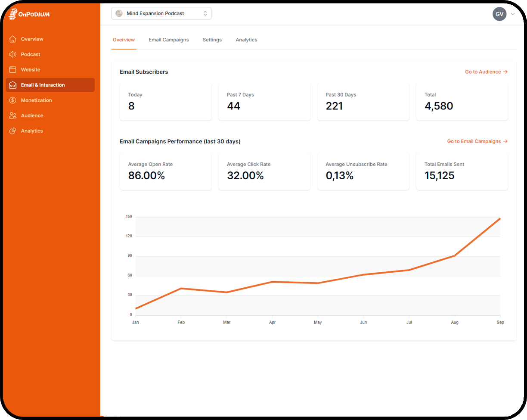
Task: Expand the GV profile menu chevron
Action: tap(513, 14)
